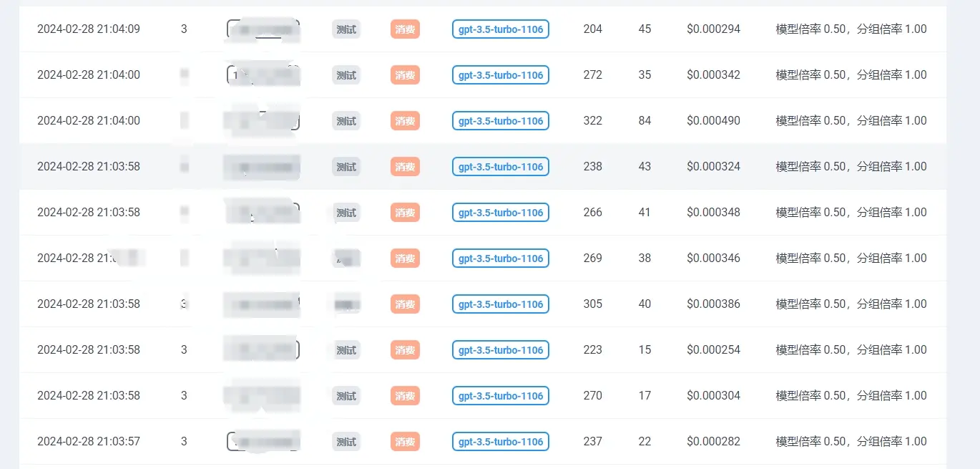The height and width of the screenshot is (469, 980).
Task: Click the 测试 token tag at 21:04:09
Action: (346, 29)
